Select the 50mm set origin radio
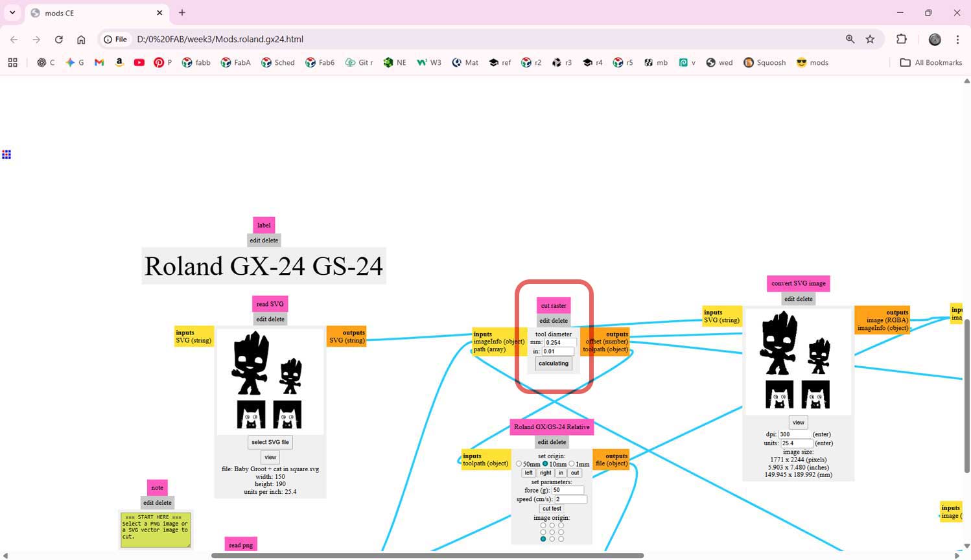This screenshot has width=971, height=560. click(x=519, y=464)
